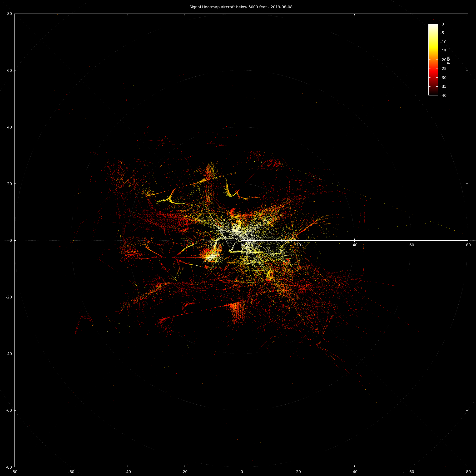
Task: Click the 0 tick on left y-axis
Action: click(x=11, y=240)
